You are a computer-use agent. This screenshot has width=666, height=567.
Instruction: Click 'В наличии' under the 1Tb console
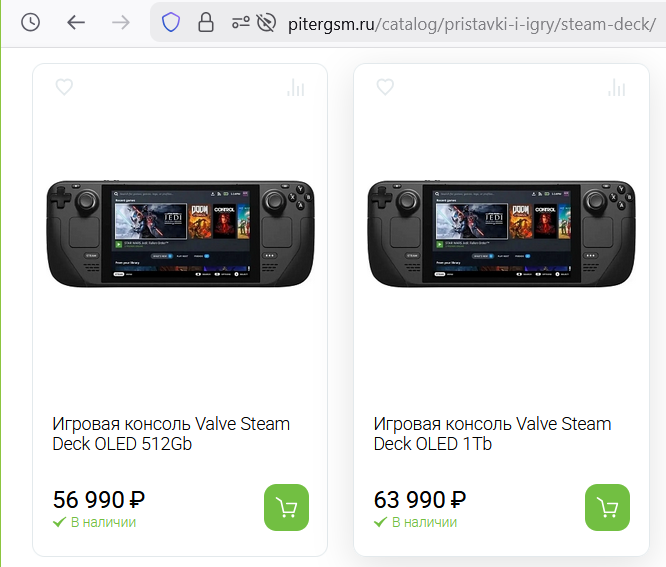coord(424,522)
